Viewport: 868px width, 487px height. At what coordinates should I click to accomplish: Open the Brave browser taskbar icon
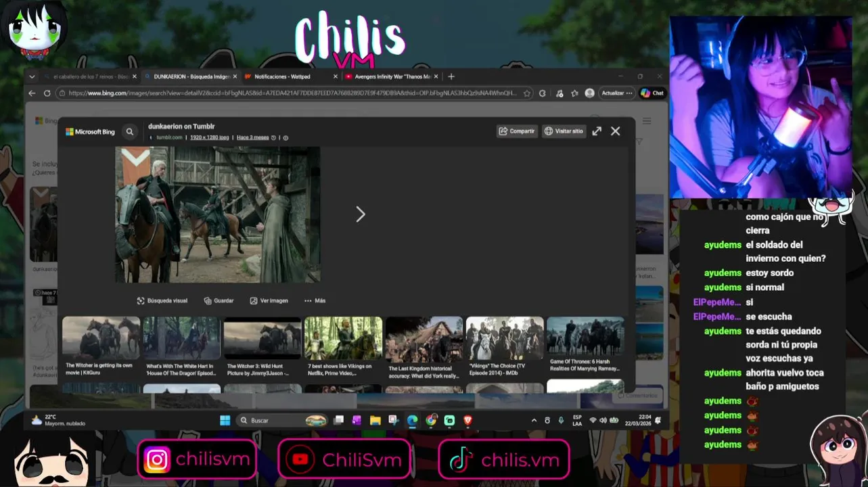[x=467, y=420]
